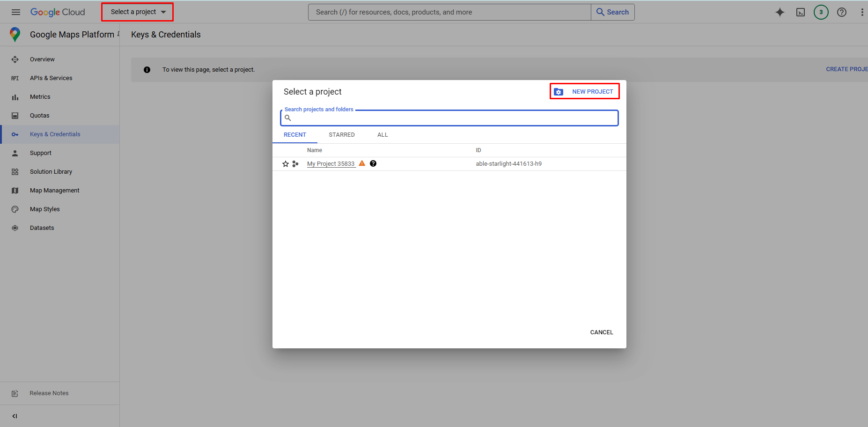
Task: Open the My Project 35833 link
Action: [x=331, y=164]
